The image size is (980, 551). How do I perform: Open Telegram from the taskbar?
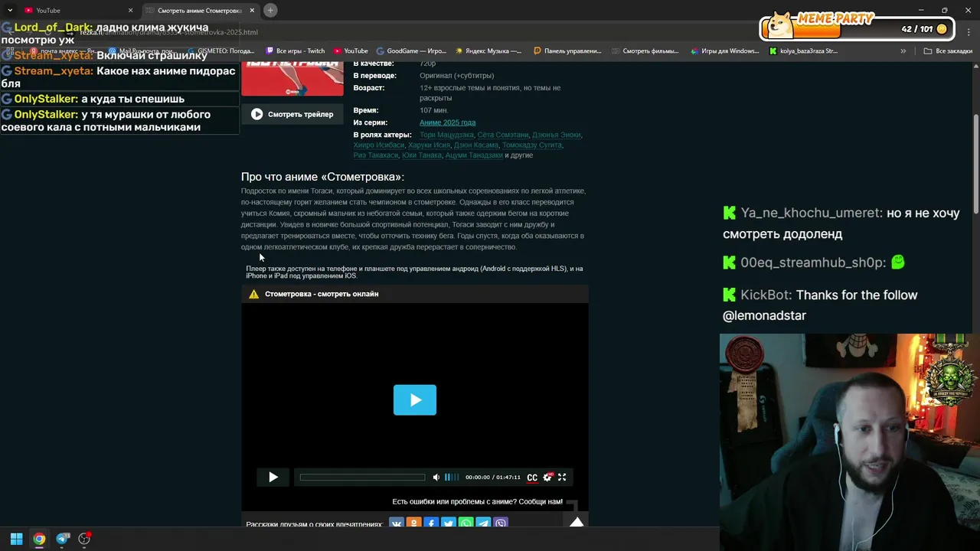click(x=63, y=539)
